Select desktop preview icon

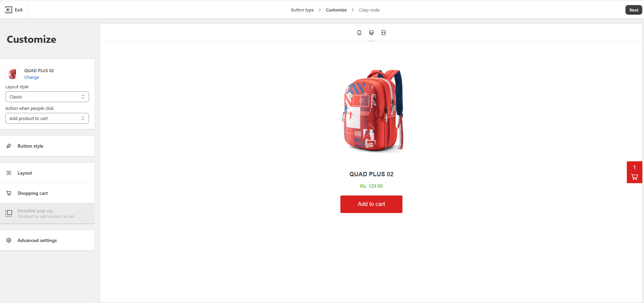[371, 33]
